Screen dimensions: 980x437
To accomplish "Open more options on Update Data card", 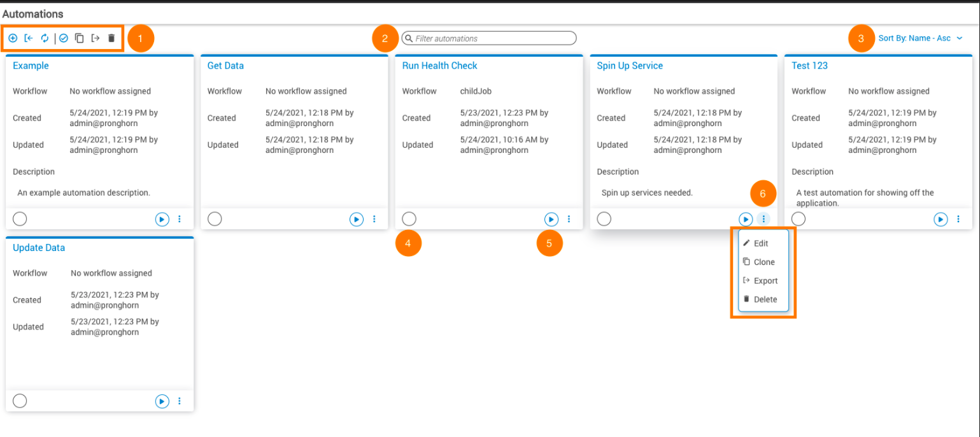I will pyautogui.click(x=180, y=401).
